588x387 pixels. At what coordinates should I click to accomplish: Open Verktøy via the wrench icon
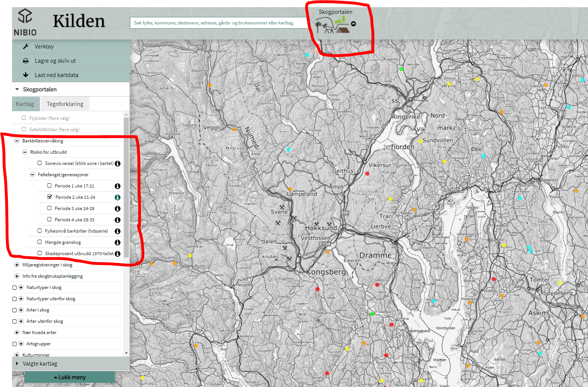[26, 47]
